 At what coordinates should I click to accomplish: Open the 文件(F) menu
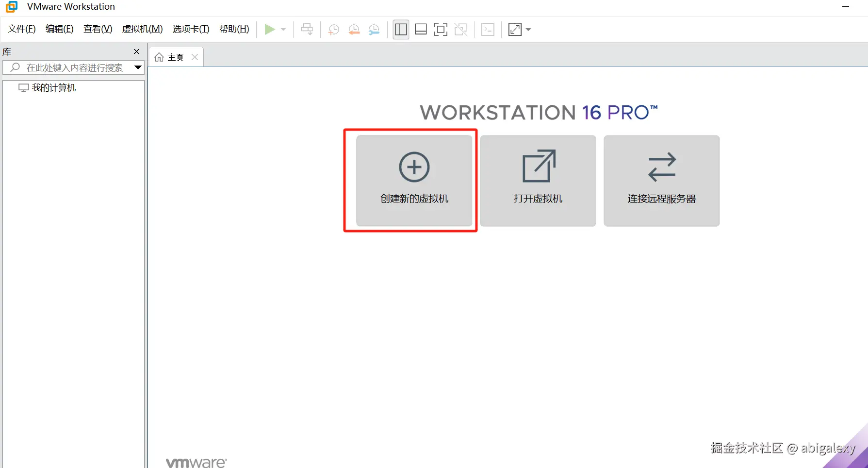[22, 29]
